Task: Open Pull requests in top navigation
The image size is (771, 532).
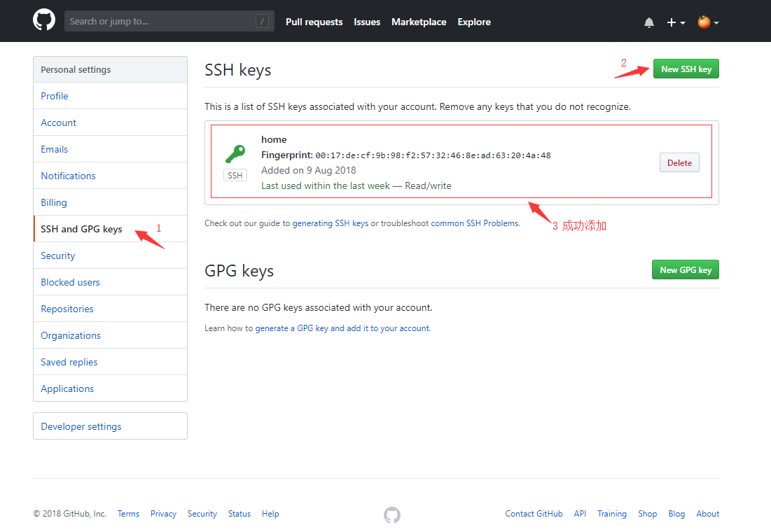Action: pyautogui.click(x=314, y=22)
